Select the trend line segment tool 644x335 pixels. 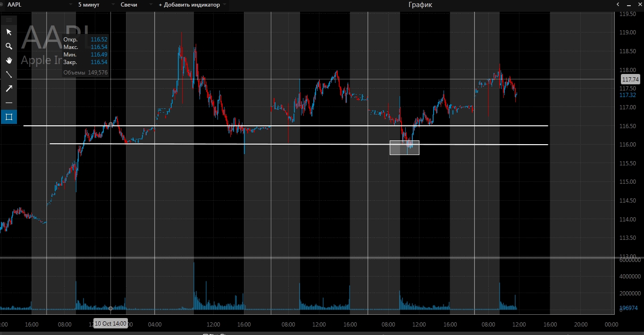(8, 74)
